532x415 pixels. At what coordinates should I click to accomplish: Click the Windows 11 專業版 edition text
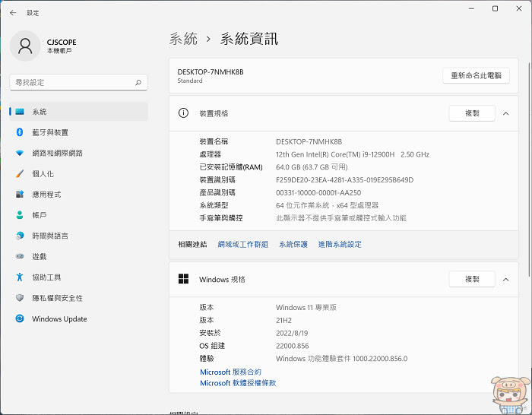click(306, 307)
